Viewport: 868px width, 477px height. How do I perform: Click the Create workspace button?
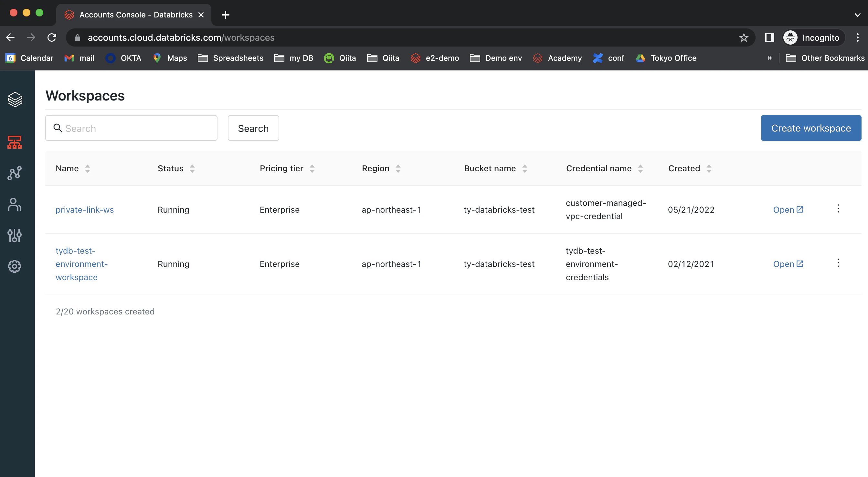click(811, 128)
